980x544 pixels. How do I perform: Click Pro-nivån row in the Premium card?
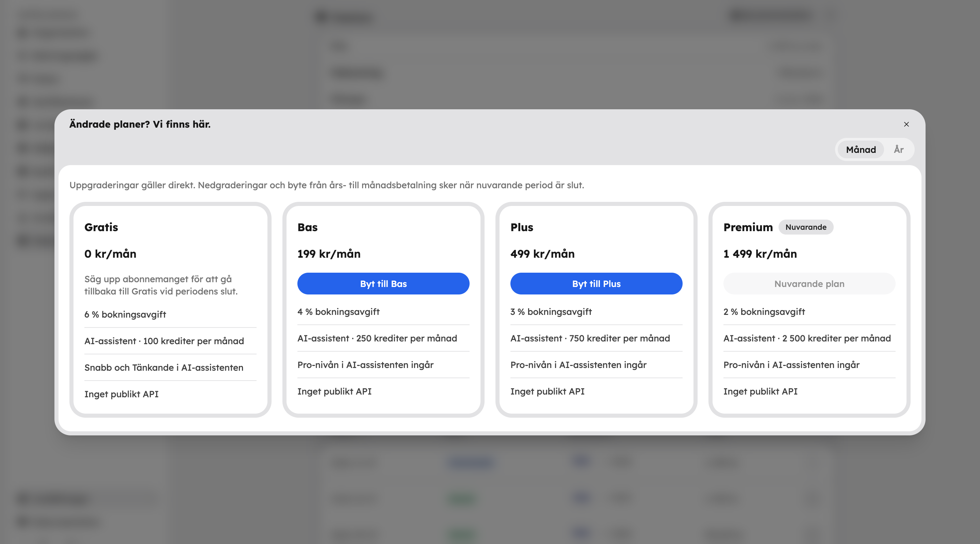tap(809, 365)
